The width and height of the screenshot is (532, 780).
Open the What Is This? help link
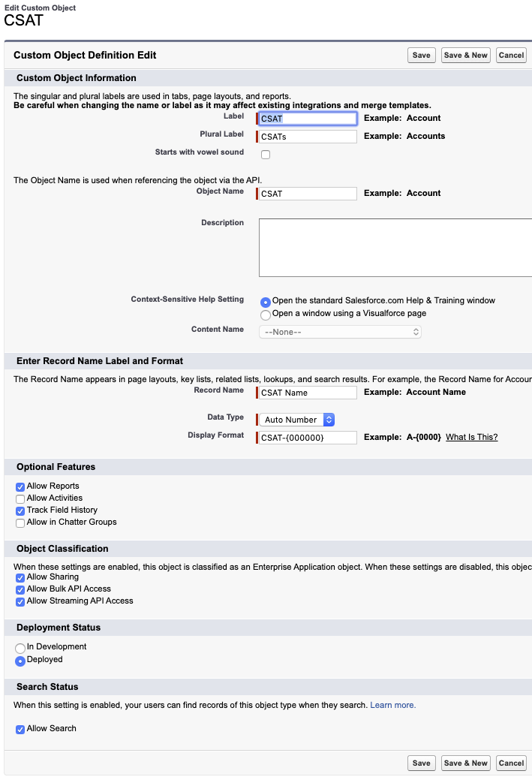point(471,437)
